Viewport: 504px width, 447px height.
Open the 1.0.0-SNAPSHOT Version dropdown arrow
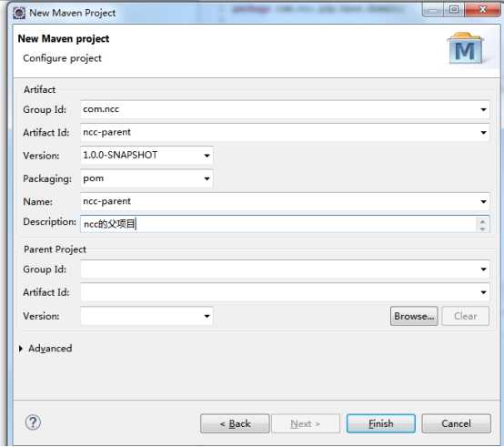[207, 156]
